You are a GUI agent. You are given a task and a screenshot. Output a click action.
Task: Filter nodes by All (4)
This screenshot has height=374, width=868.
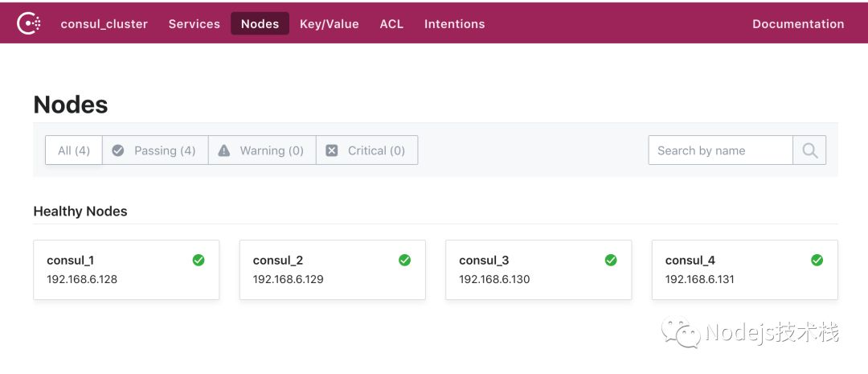(74, 150)
